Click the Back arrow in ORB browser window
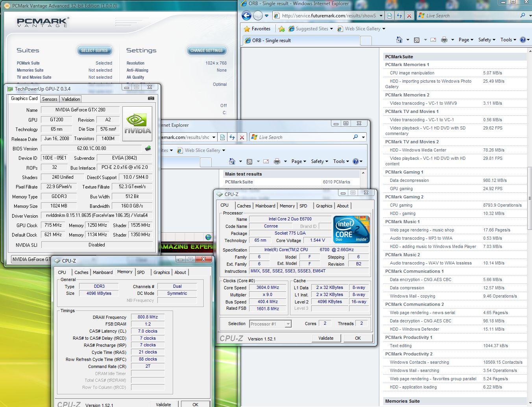This screenshot has width=532, height=407. coord(246,16)
